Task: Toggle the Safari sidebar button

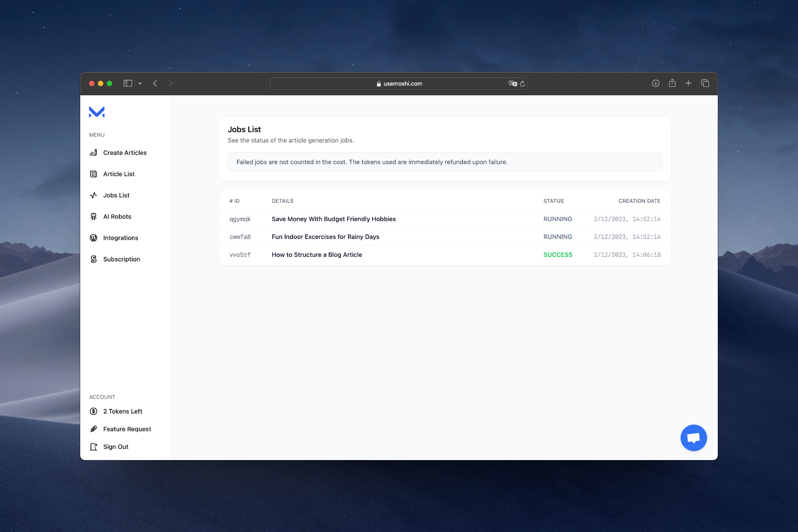Action: pyautogui.click(x=128, y=84)
